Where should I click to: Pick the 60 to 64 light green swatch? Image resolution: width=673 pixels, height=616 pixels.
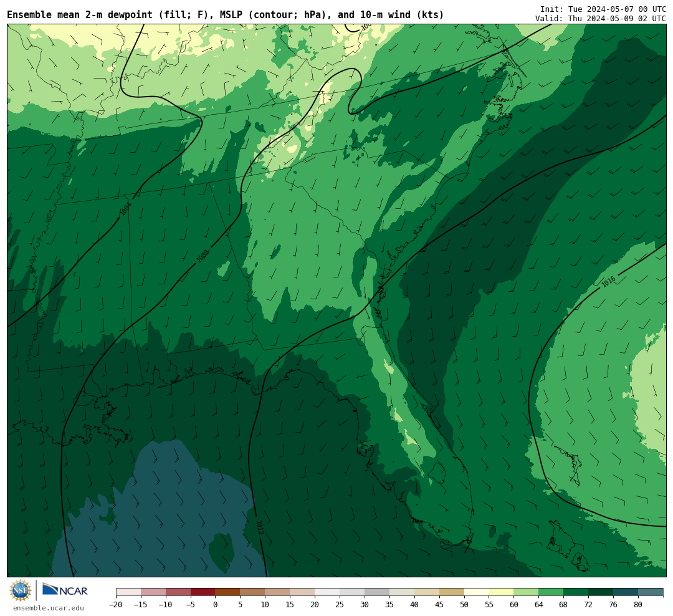(x=527, y=592)
